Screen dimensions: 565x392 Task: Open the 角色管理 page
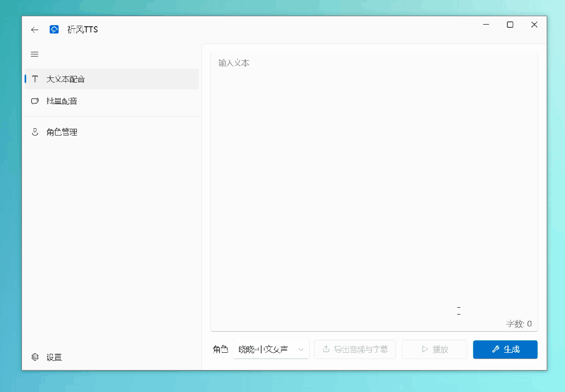click(x=62, y=132)
